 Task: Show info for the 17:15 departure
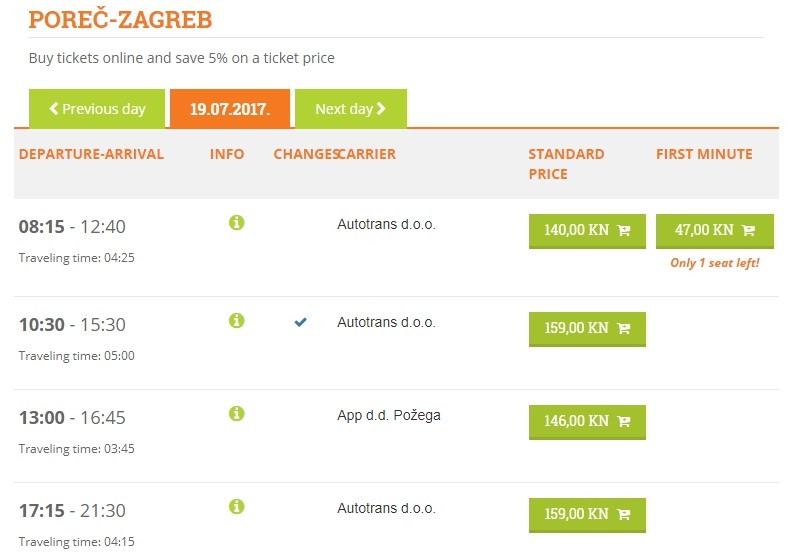[x=236, y=506]
